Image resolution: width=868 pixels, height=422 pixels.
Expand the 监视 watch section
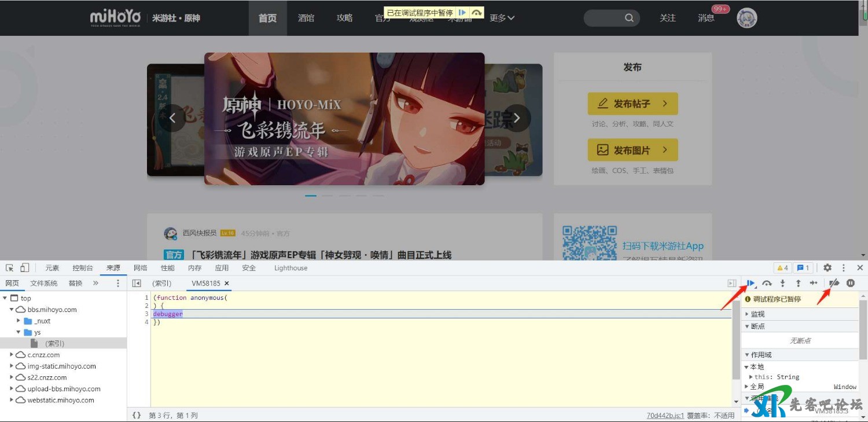pyautogui.click(x=757, y=314)
